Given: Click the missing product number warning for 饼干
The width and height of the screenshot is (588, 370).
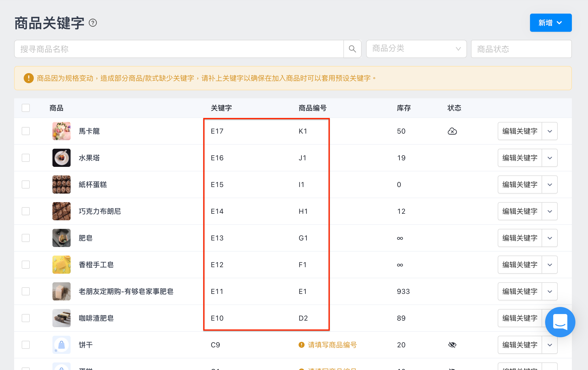Looking at the screenshot, I should pos(328,345).
